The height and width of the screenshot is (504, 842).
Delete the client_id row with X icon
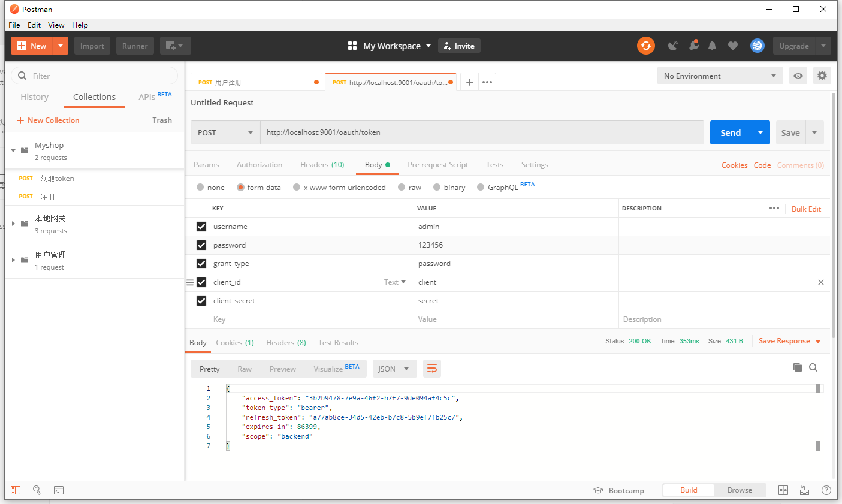coord(821,282)
